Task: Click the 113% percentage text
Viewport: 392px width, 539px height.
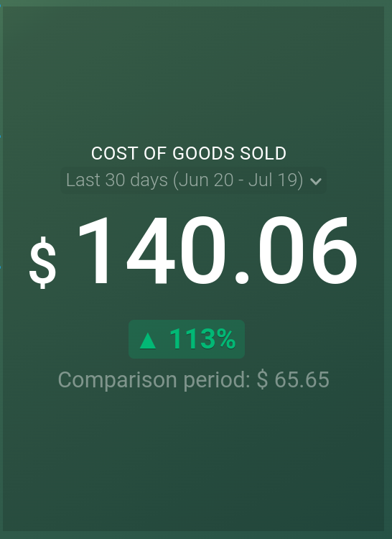Action: tap(202, 339)
